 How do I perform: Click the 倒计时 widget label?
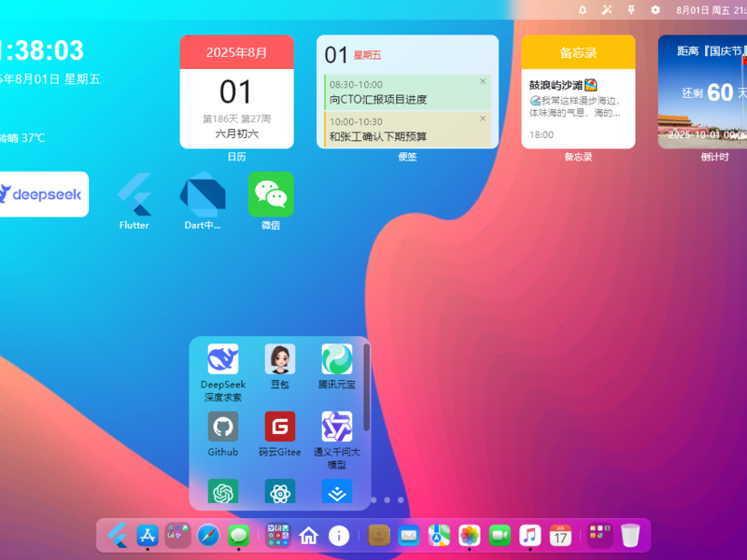(x=714, y=157)
